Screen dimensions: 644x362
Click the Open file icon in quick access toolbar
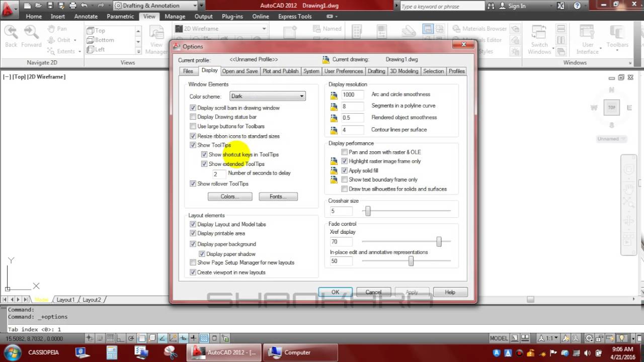click(x=39, y=6)
